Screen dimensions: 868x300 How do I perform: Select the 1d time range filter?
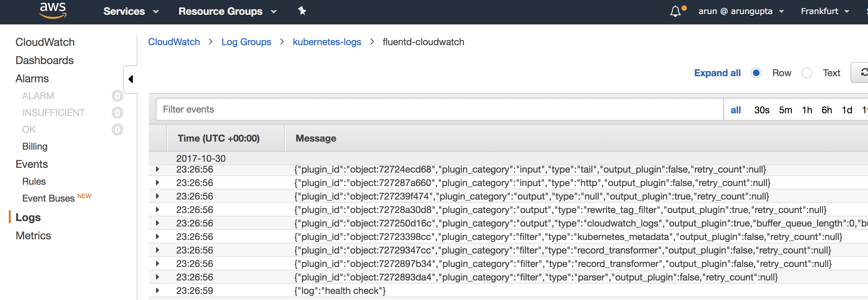pos(847,110)
